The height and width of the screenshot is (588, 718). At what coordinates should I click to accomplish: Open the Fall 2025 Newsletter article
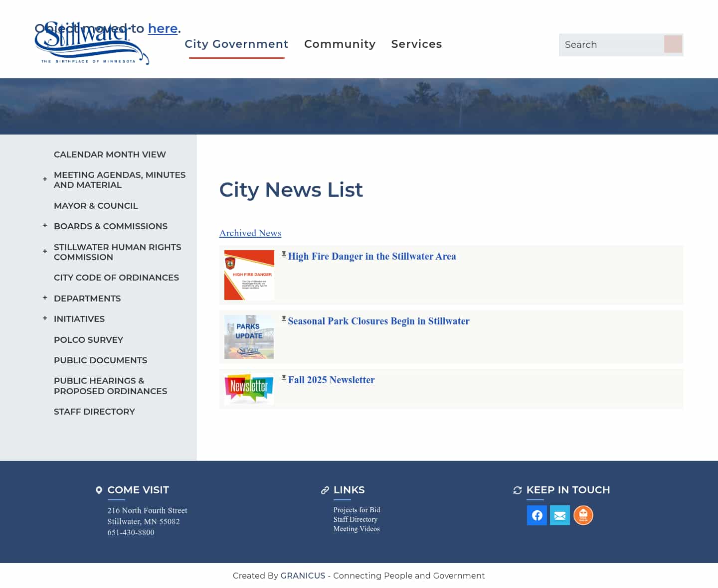[x=331, y=380]
